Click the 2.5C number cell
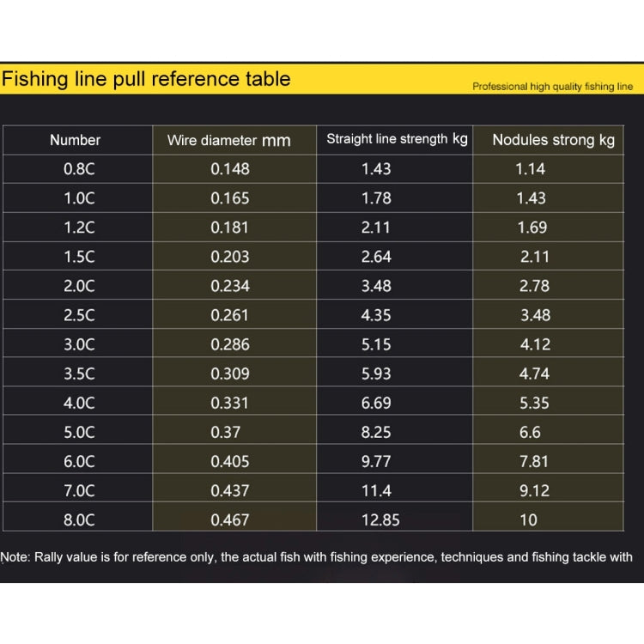 (x=77, y=315)
